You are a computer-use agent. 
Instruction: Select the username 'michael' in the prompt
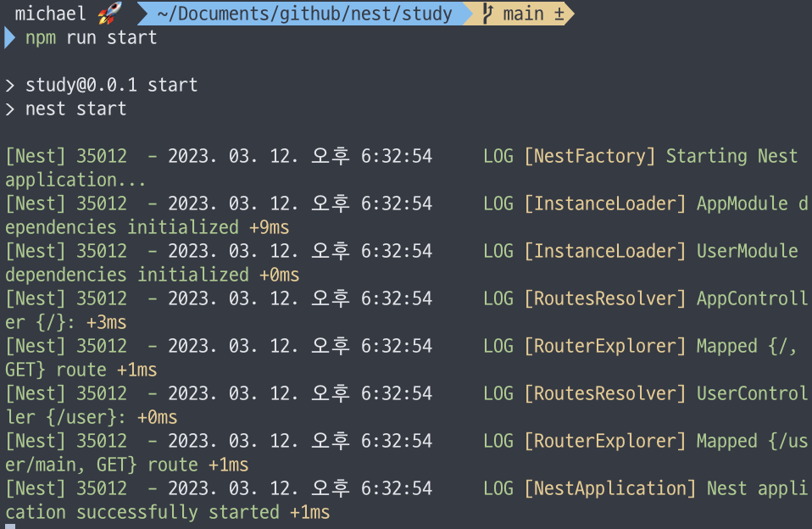50,14
